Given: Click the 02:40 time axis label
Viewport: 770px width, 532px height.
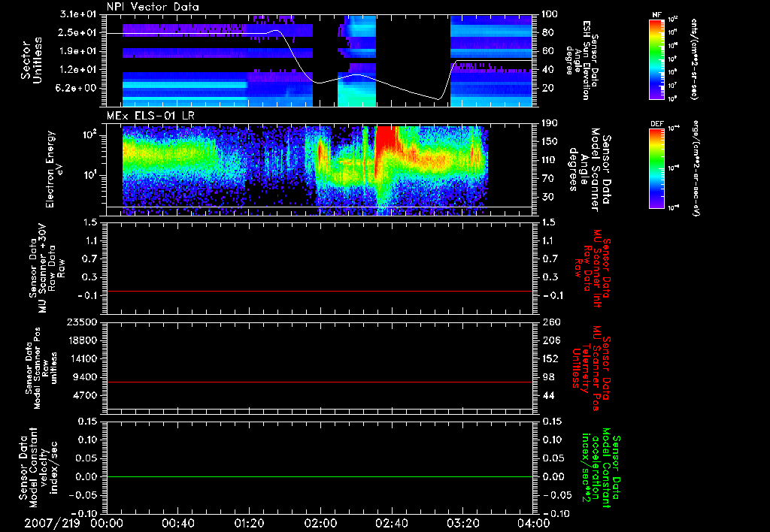Looking at the screenshot, I should pyautogui.click(x=391, y=523).
